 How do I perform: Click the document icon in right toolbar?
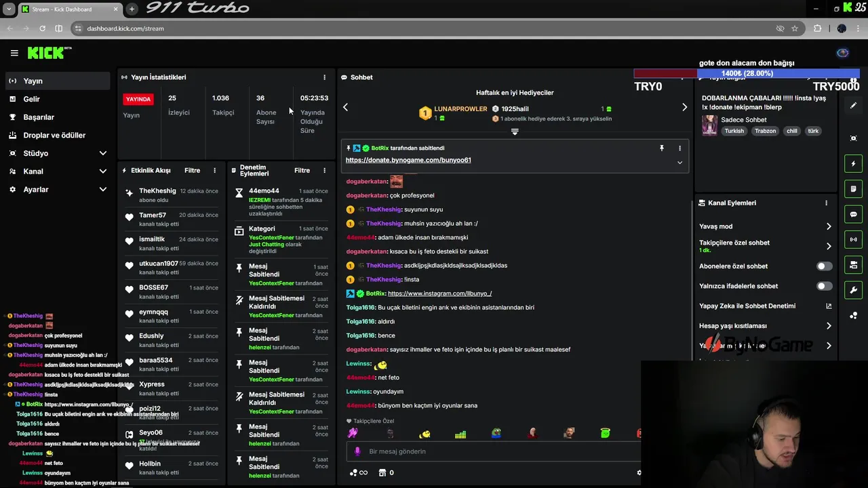(853, 188)
